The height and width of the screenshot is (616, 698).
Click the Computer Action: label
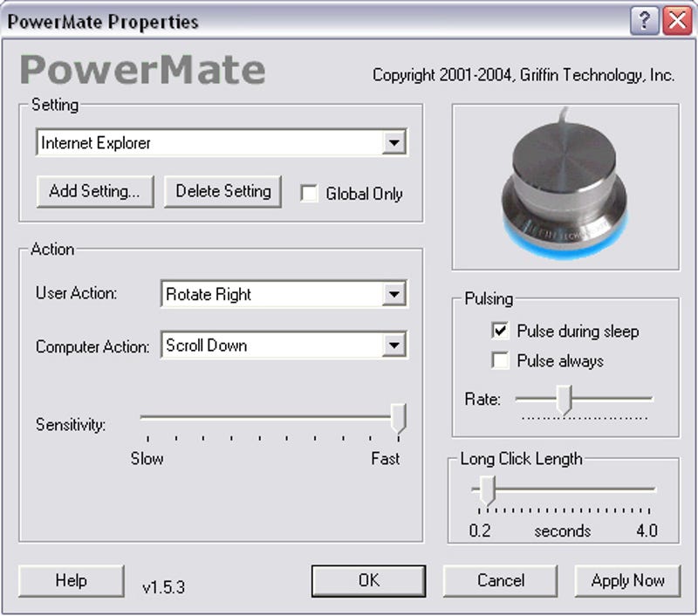point(92,346)
